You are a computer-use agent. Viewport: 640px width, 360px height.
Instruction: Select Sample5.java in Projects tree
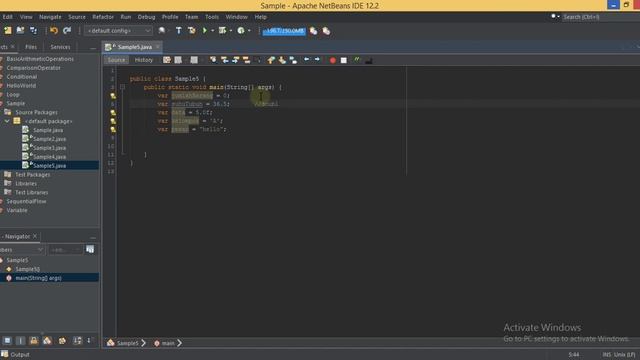(x=49, y=165)
